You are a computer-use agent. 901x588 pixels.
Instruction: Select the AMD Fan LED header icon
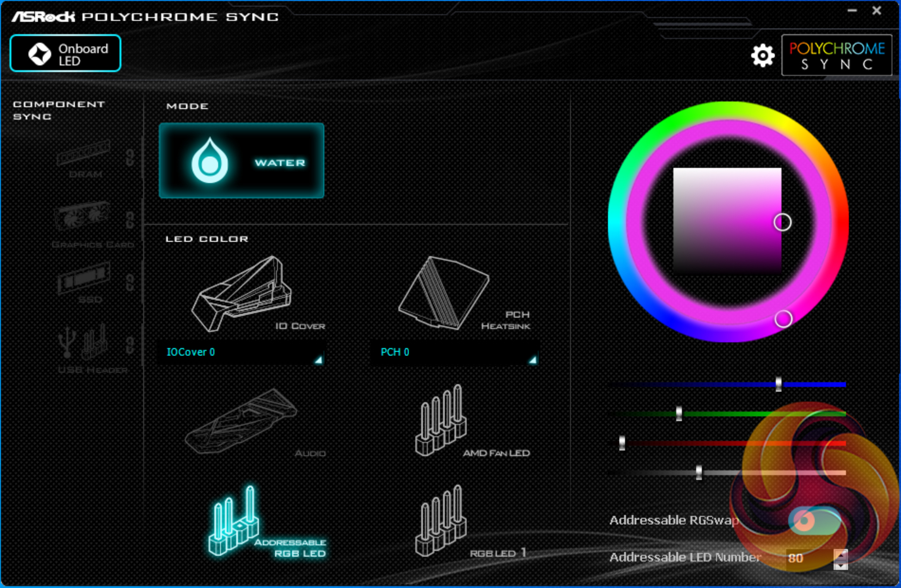coord(441,420)
